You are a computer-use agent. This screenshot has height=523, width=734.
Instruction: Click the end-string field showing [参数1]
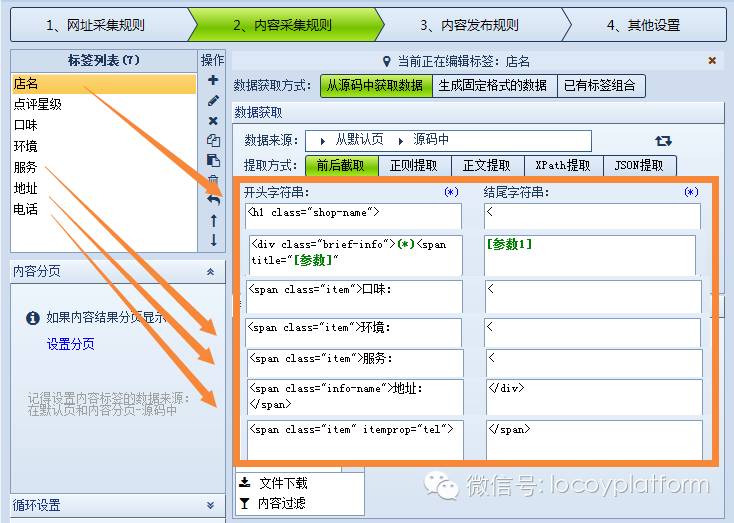[x=591, y=255]
